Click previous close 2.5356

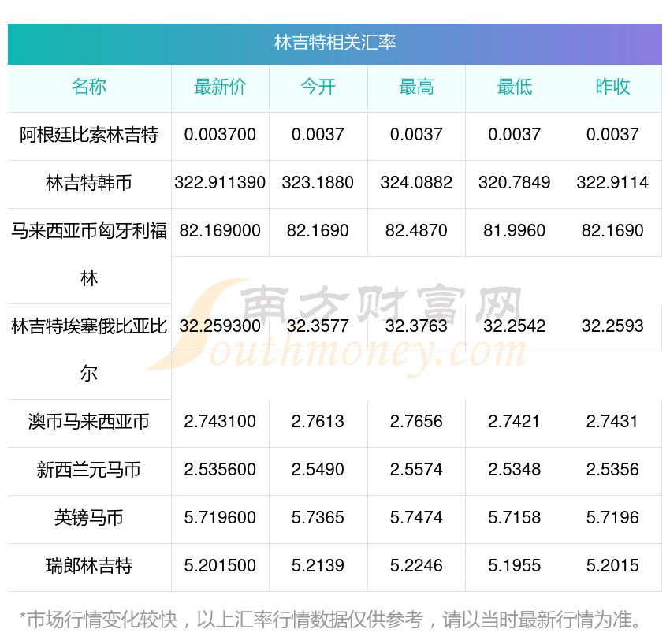(x=612, y=470)
